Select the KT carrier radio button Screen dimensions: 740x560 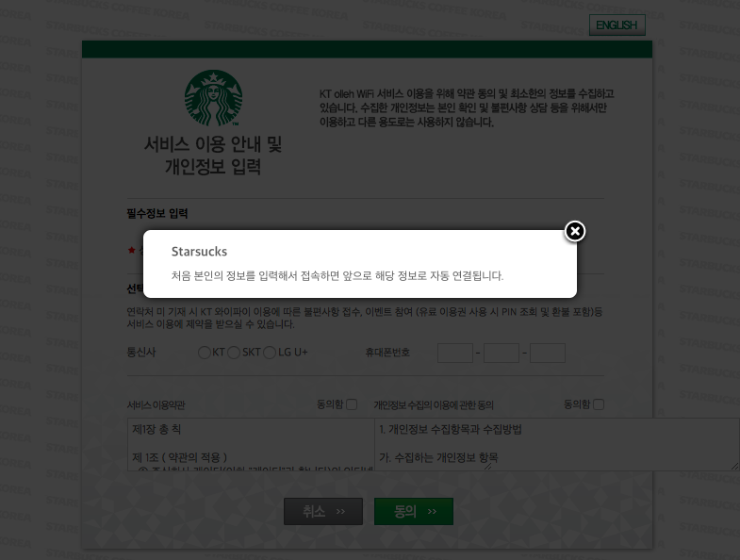[205, 353]
